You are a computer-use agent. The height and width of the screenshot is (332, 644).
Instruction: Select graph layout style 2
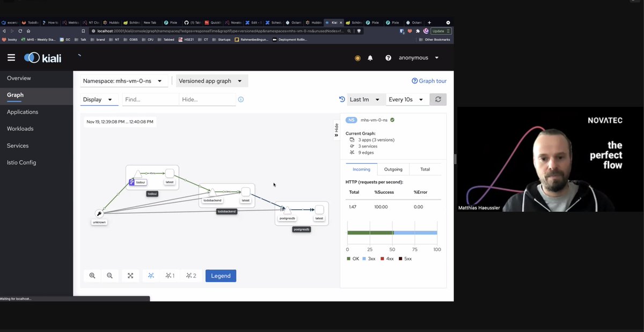pyautogui.click(x=191, y=276)
